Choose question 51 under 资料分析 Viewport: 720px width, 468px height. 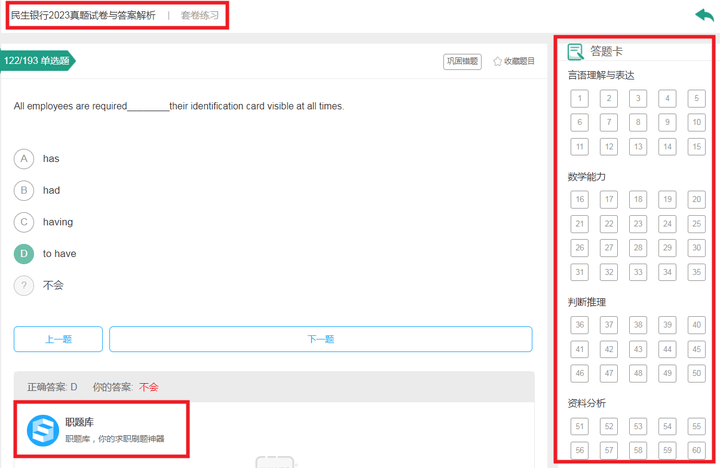579,427
